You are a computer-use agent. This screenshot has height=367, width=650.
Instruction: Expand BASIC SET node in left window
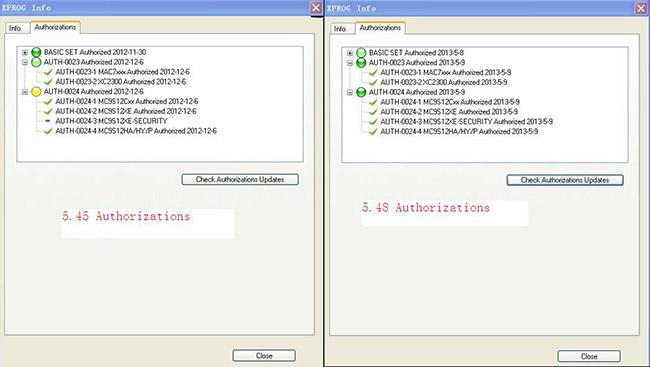tap(25, 53)
